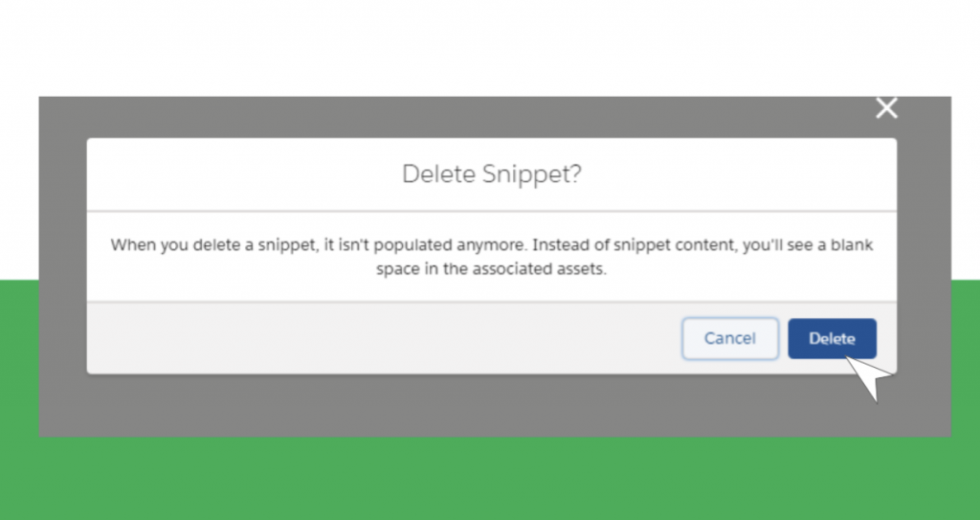Close the dialog with the X icon

pos(886,108)
